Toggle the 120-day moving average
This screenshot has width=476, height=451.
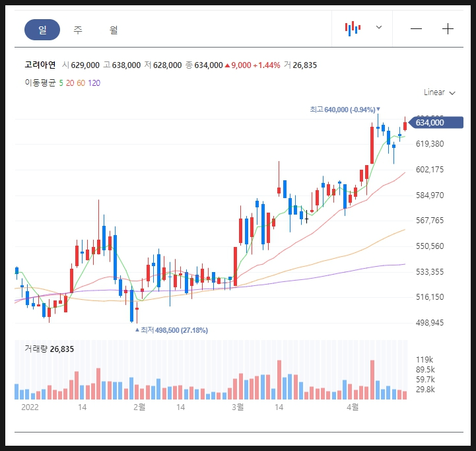[94, 83]
